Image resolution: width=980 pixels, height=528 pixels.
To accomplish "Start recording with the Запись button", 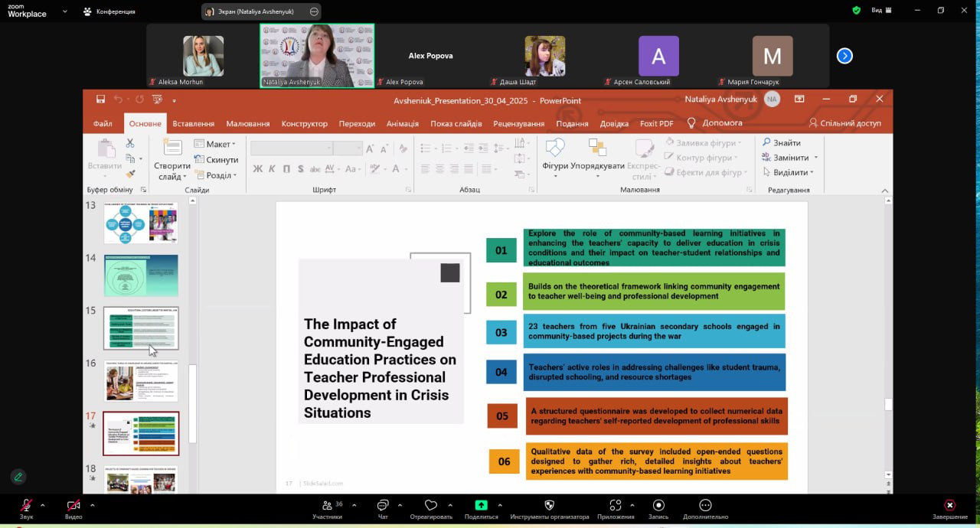I will (x=658, y=506).
